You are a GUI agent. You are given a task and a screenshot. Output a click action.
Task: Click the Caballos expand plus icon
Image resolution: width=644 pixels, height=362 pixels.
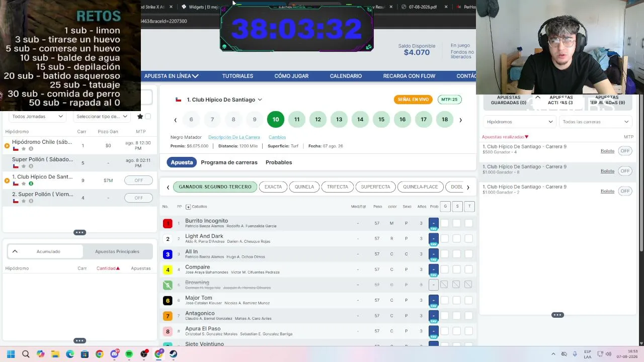[188, 207]
